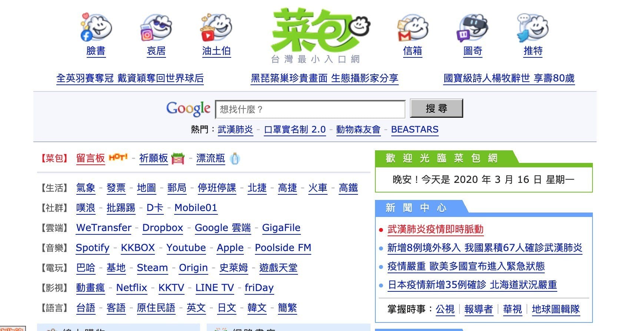The height and width of the screenshot is (331, 644).
Task: Click the 搜尋 search button
Action: [x=436, y=108]
